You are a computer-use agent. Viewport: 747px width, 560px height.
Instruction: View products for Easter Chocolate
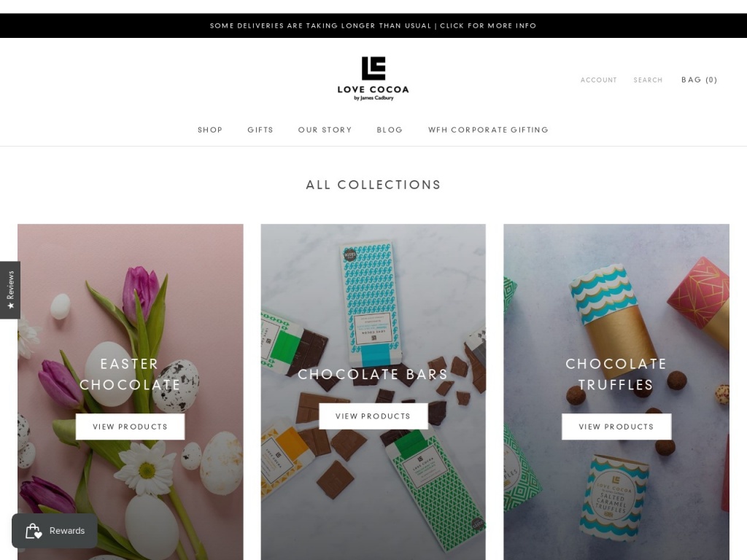(x=130, y=427)
